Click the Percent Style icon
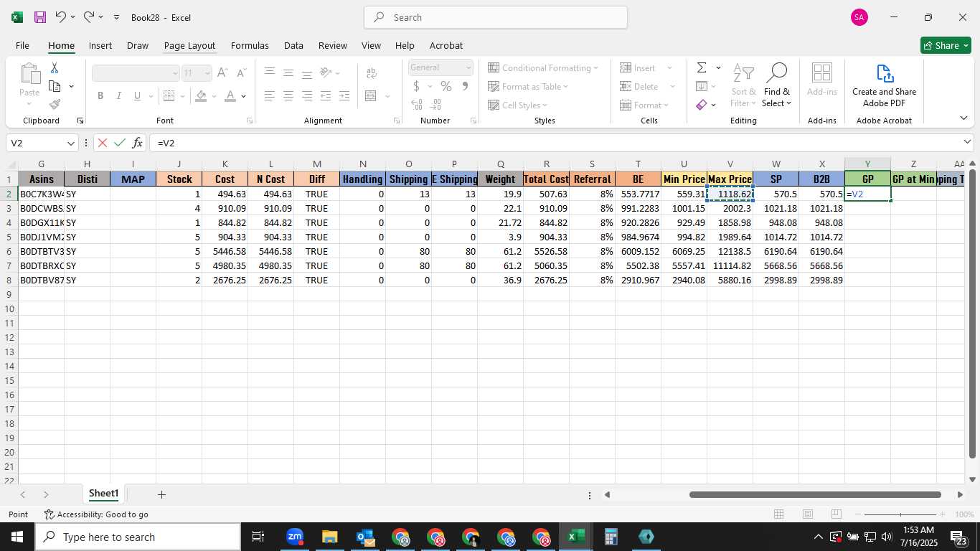980x551 pixels. pyautogui.click(x=446, y=86)
